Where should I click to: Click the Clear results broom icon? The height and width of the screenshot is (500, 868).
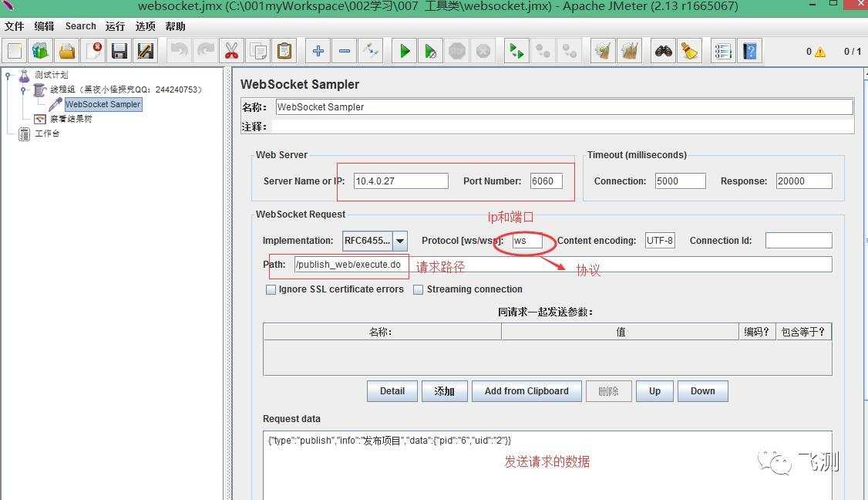(x=603, y=52)
